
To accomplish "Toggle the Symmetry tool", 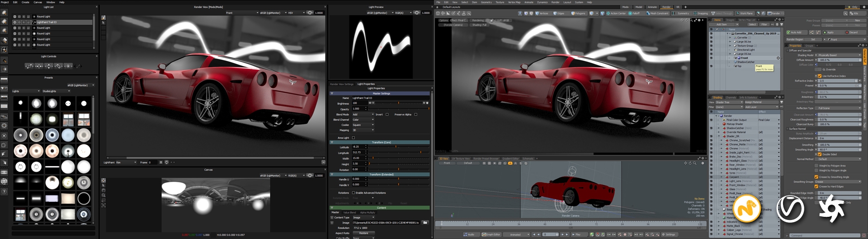I will 681,13.
